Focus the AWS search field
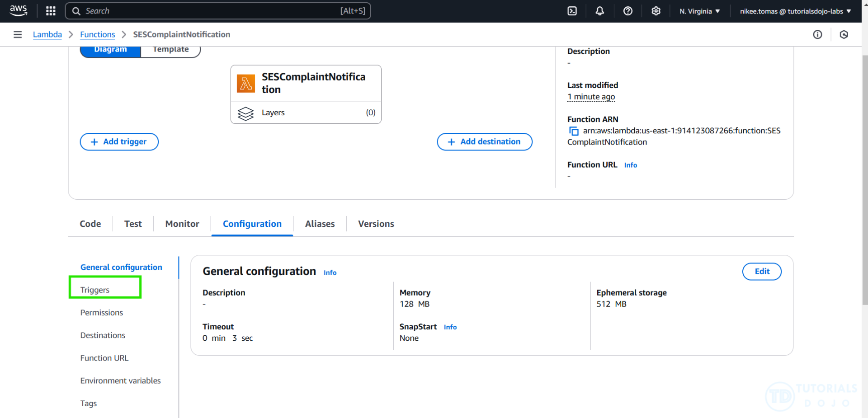The height and width of the screenshot is (418, 868). point(218,11)
